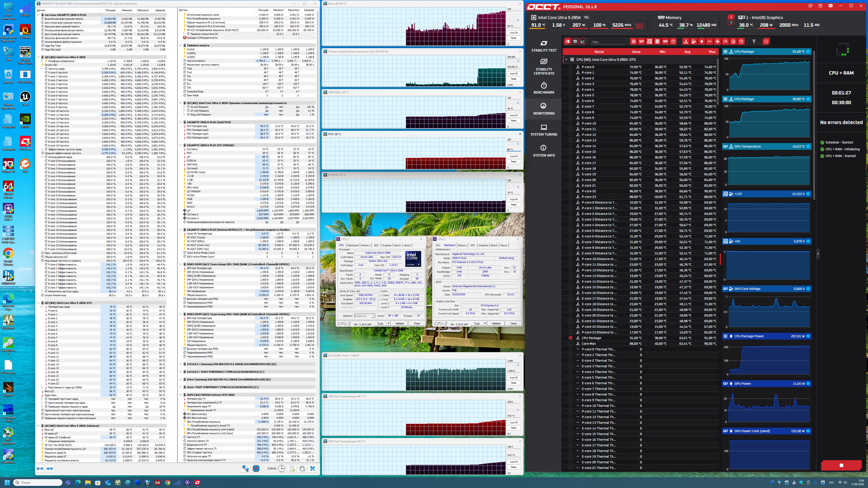Start HWiNFO logging with the file-plus icon
The image size is (868, 488).
(x=292, y=468)
